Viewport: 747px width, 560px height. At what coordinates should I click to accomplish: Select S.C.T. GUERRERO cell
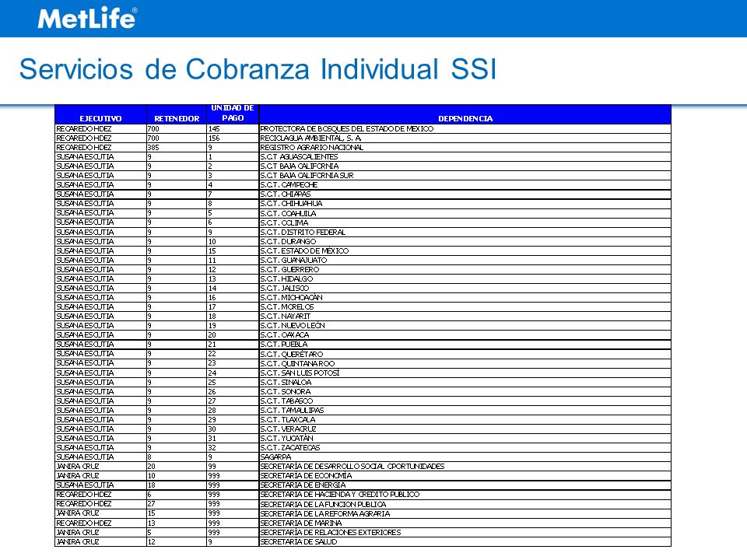[465, 270]
